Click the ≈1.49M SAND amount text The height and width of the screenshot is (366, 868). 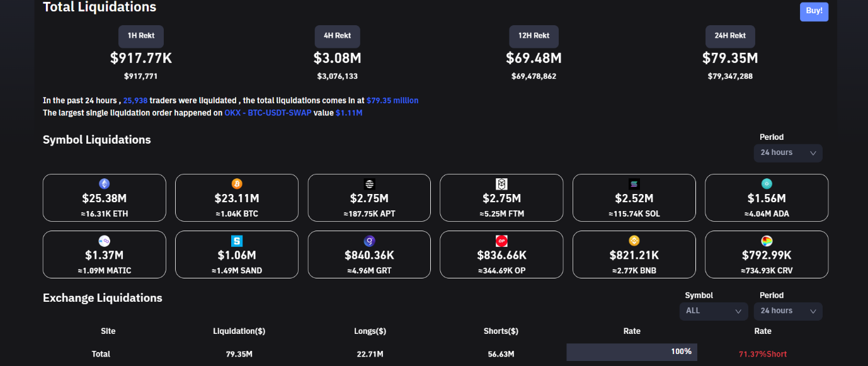click(237, 270)
